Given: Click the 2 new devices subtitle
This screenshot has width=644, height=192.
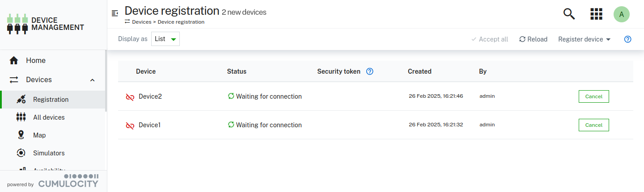Looking at the screenshot, I should tap(244, 12).
